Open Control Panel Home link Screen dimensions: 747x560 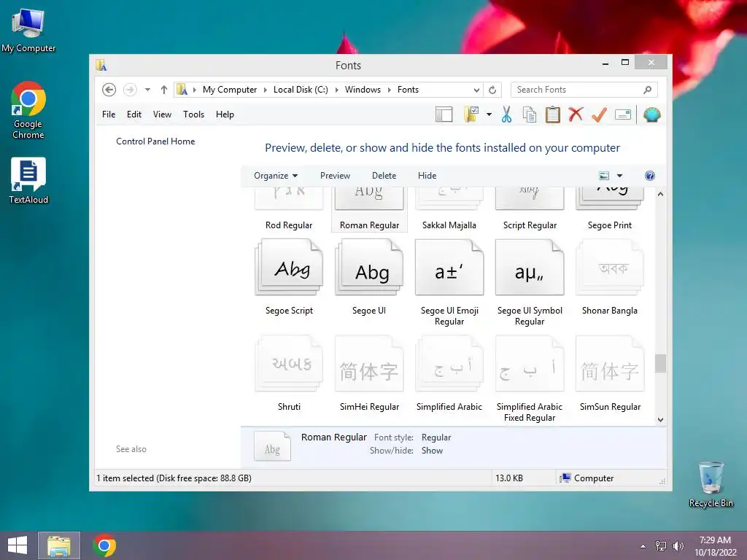click(155, 141)
